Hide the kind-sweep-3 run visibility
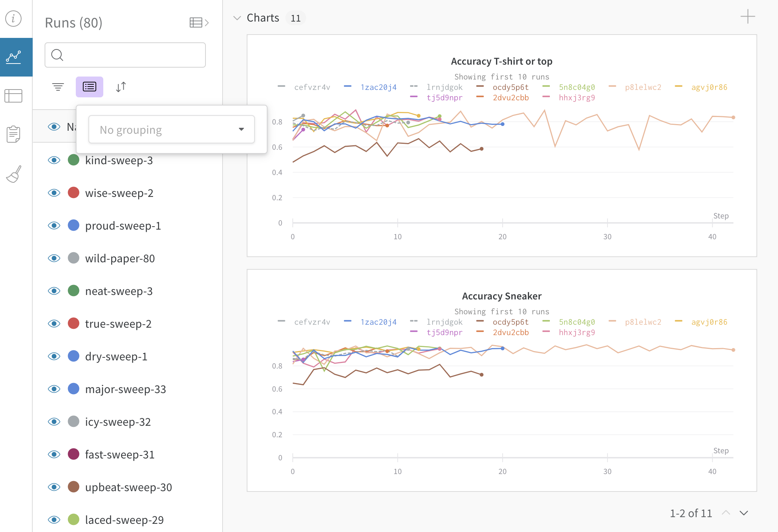Image resolution: width=778 pixels, height=532 pixels. pos(54,160)
